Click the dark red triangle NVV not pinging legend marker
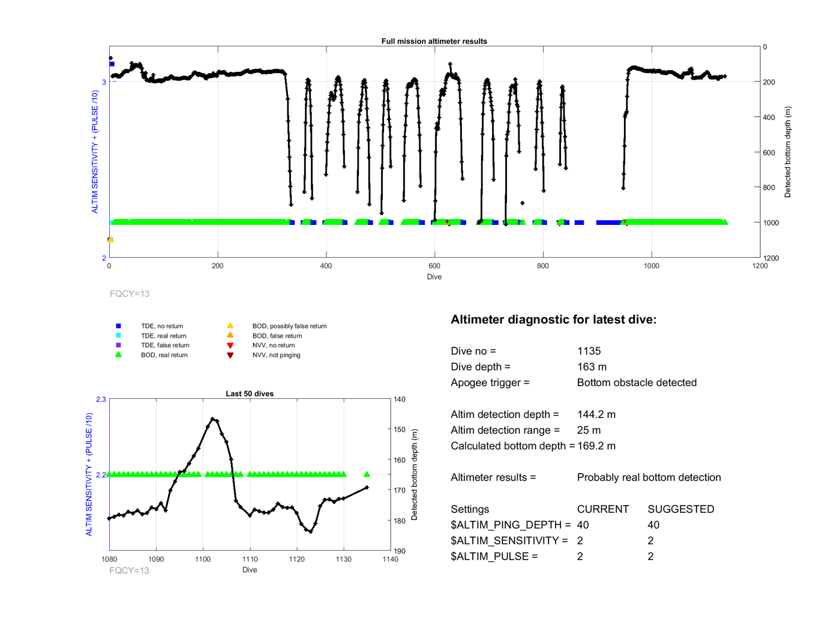Viewport: 840px width, 619px height. [x=230, y=355]
